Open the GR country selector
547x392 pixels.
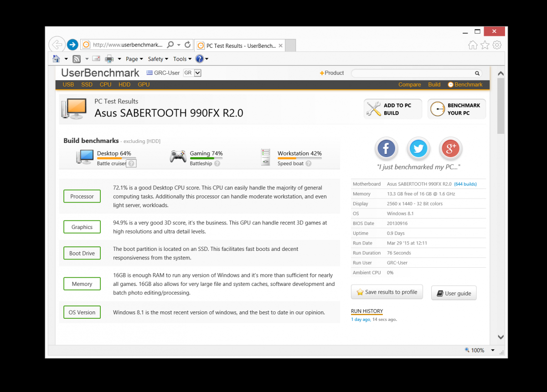click(x=192, y=73)
